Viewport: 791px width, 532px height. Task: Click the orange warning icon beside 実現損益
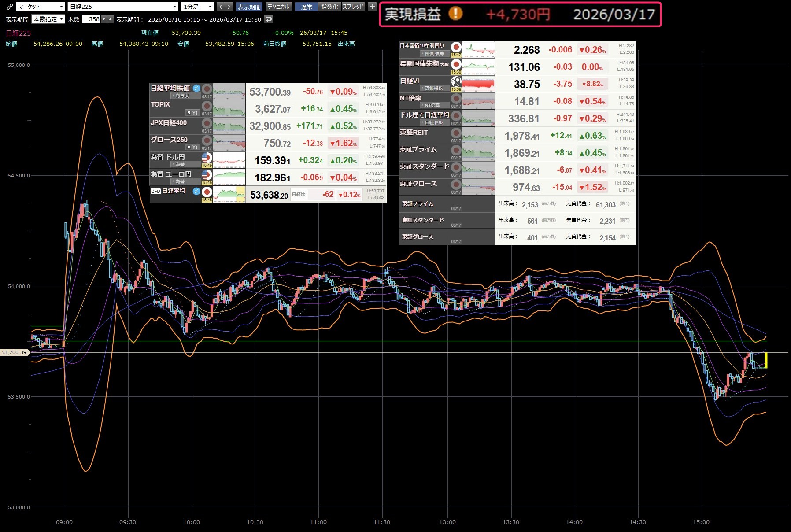pyautogui.click(x=455, y=14)
